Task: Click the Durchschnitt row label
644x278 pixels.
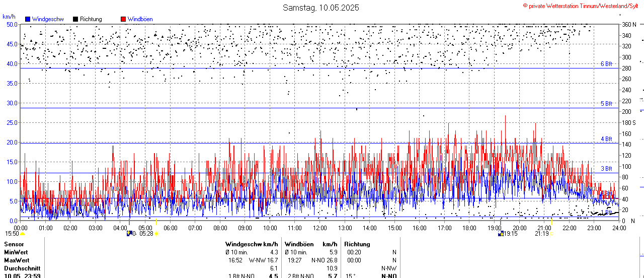Action: tap(21, 268)
